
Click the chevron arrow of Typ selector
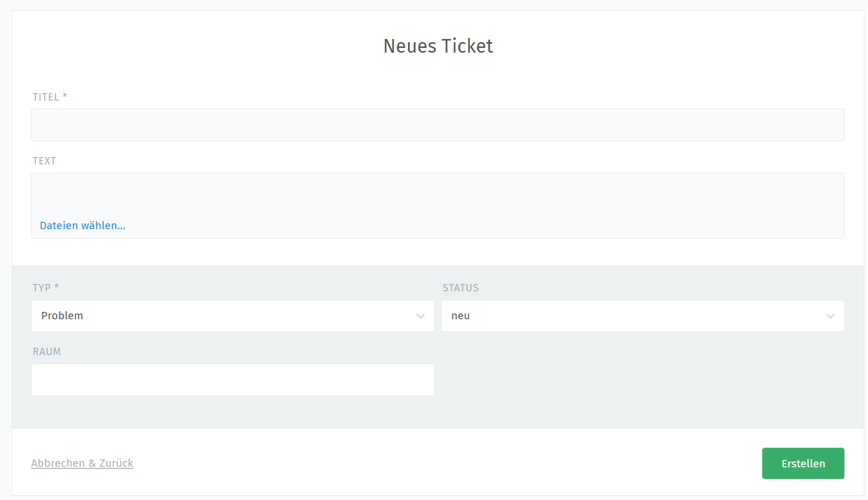point(421,316)
